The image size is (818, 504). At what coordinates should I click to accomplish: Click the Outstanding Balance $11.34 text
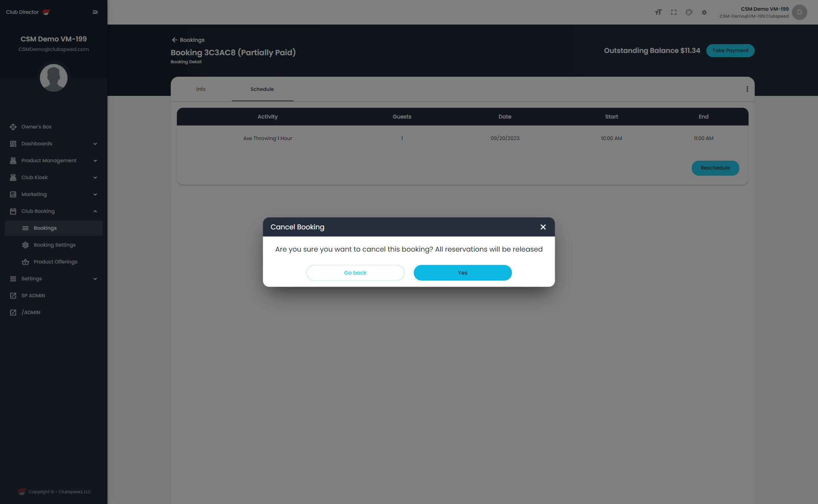652,51
